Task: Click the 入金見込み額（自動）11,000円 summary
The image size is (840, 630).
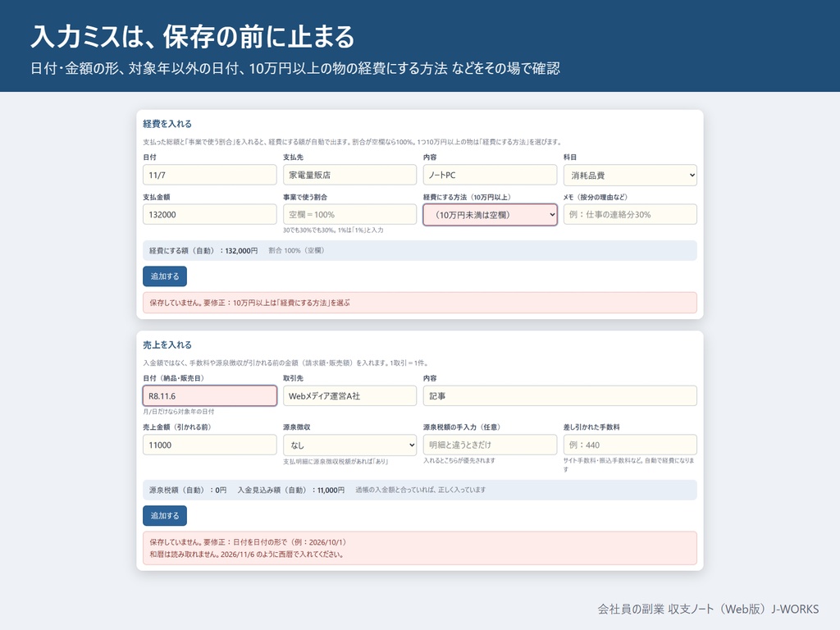Action: (291, 491)
